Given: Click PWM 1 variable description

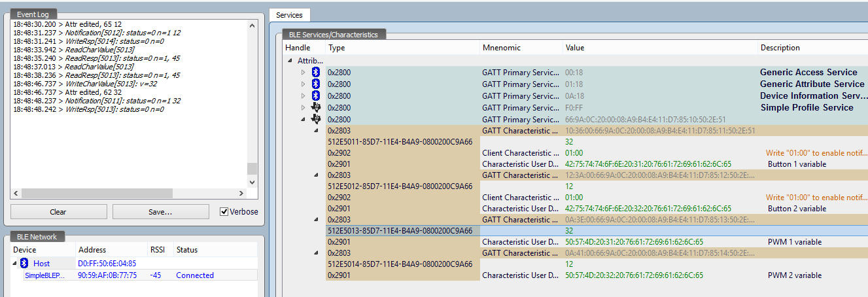Looking at the screenshot, I should point(795,242).
